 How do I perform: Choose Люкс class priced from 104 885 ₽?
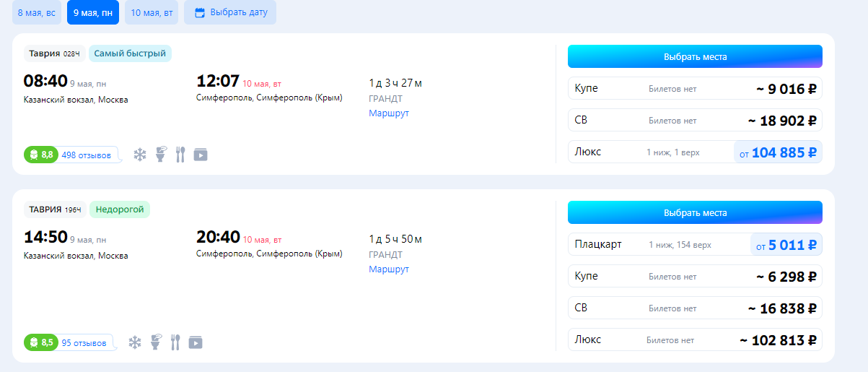tap(695, 152)
